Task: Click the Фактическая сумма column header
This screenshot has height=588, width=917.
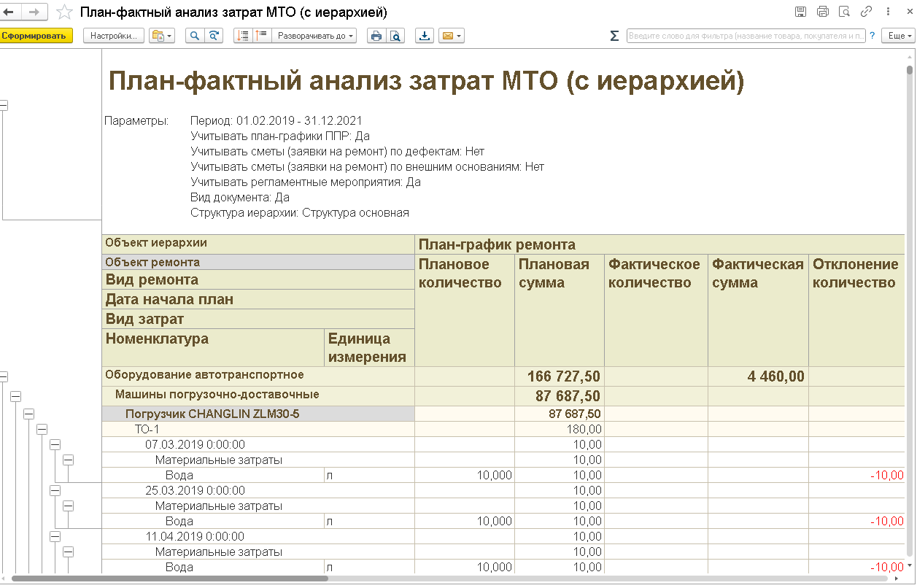Action: (758, 310)
